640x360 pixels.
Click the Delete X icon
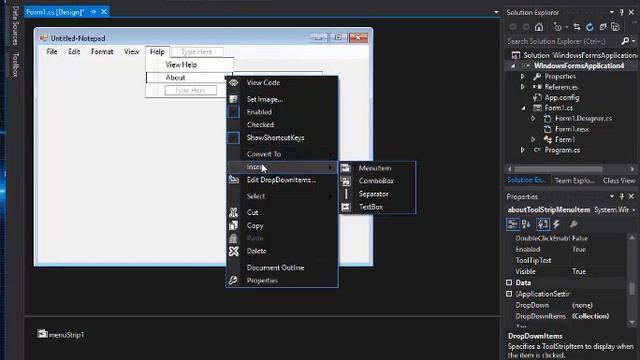233,251
